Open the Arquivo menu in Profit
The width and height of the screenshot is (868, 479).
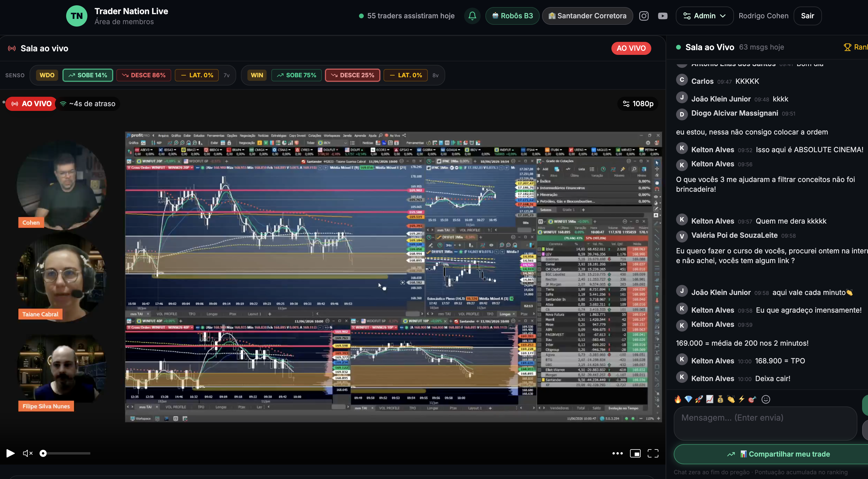coord(163,136)
